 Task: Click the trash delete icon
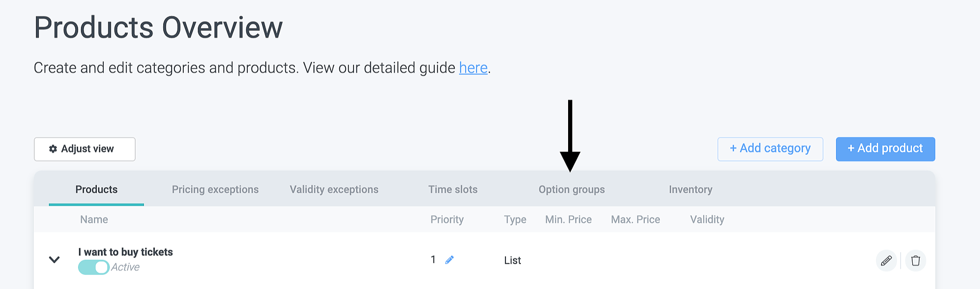[915, 260]
